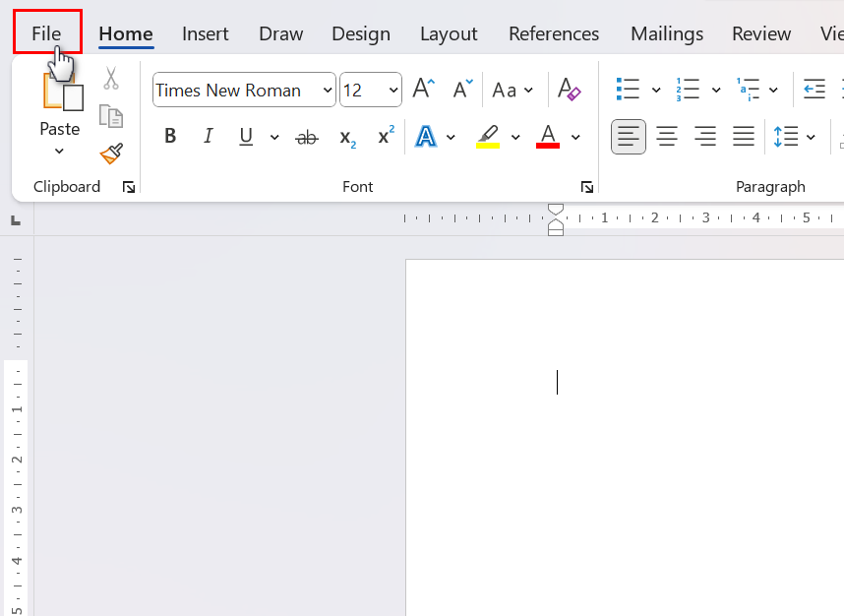
Task: Expand the font size 12 dropdown
Action: point(393,91)
